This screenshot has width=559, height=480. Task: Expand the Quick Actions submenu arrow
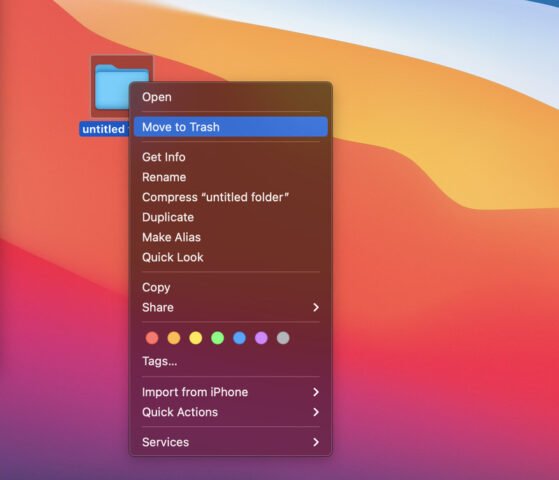point(316,412)
